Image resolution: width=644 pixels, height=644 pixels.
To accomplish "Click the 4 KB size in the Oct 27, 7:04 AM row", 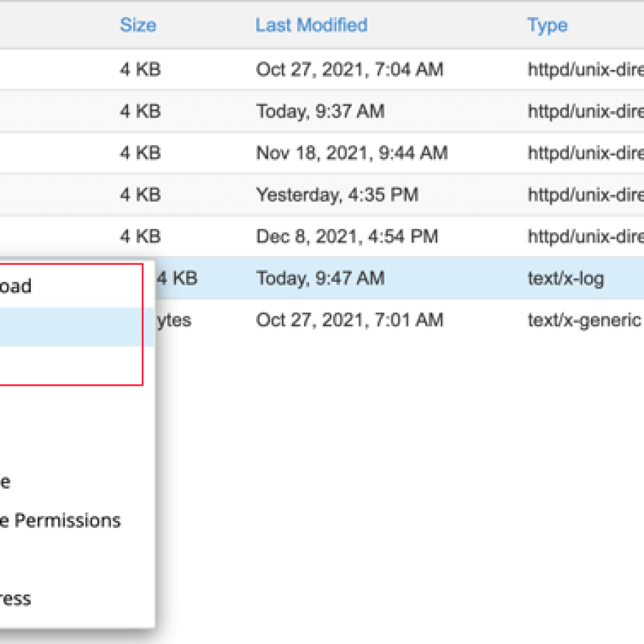I will [x=140, y=69].
